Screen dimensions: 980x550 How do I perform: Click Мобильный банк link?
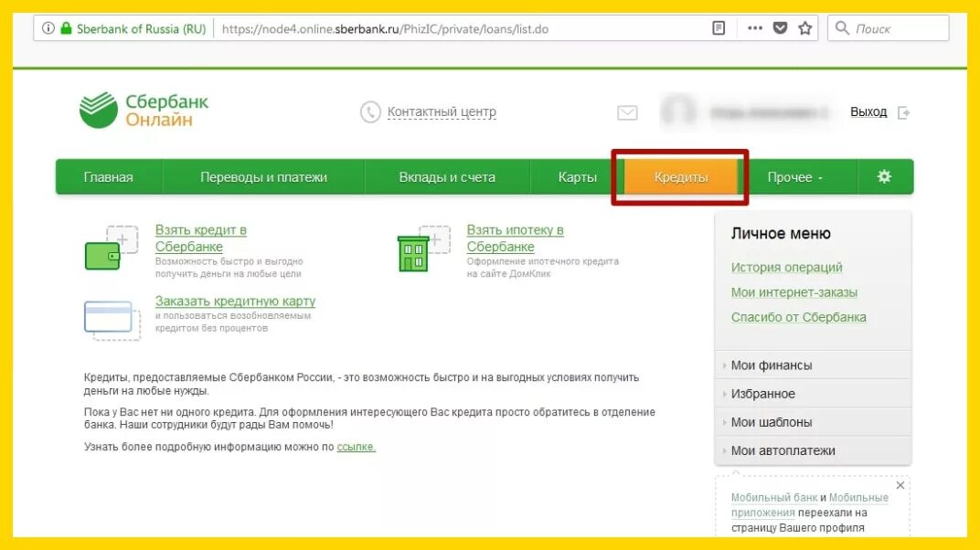coord(773,498)
